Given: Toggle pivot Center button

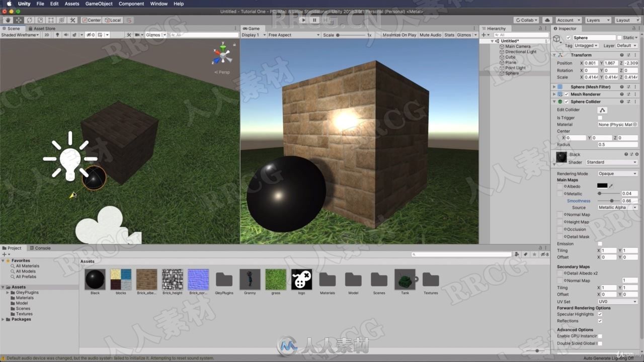Looking at the screenshot, I should [x=92, y=20].
